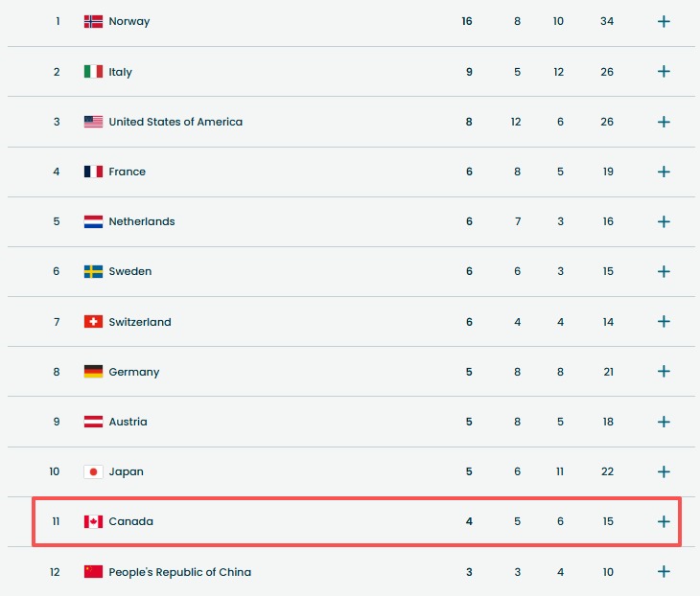Expand Germany's medal breakdown
Image resolution: width=700 pixels, height=596 pixels.
click(x=664, y=372)
